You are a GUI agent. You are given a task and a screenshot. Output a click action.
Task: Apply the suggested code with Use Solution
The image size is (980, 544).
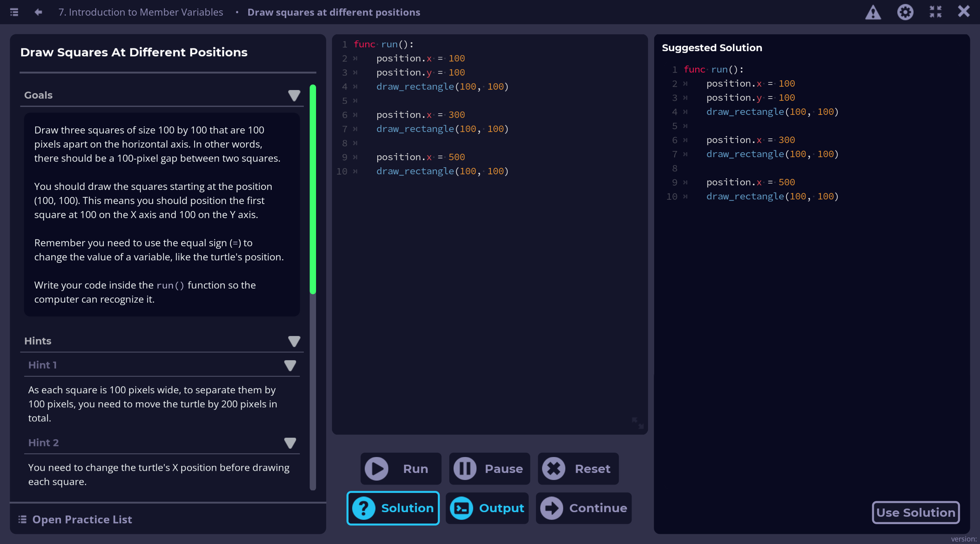[x=915, y=512]
